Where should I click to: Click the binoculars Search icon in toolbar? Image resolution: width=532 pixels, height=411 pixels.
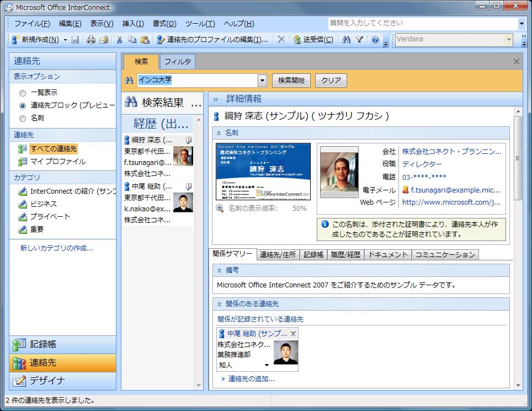pos(347,40)
